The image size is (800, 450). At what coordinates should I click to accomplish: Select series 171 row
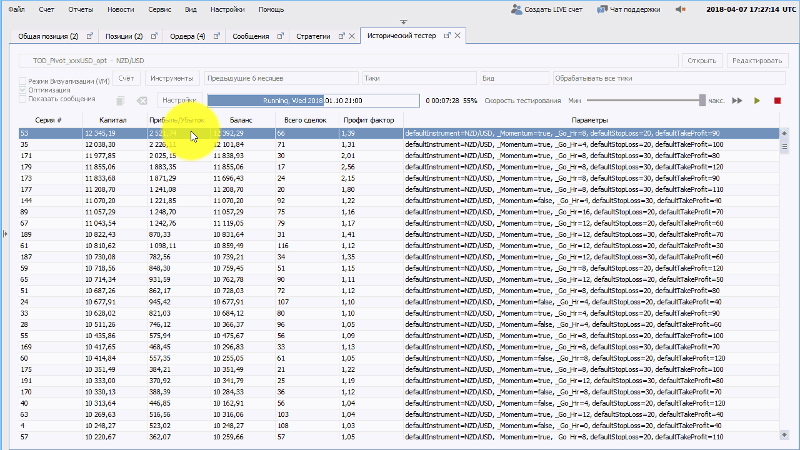pyautogui.click(x=399, y=156)
